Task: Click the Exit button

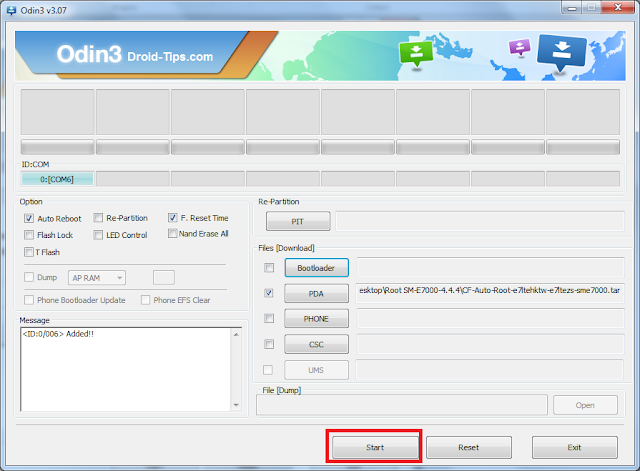Action: pyautogui.click(x=575, y=447)
